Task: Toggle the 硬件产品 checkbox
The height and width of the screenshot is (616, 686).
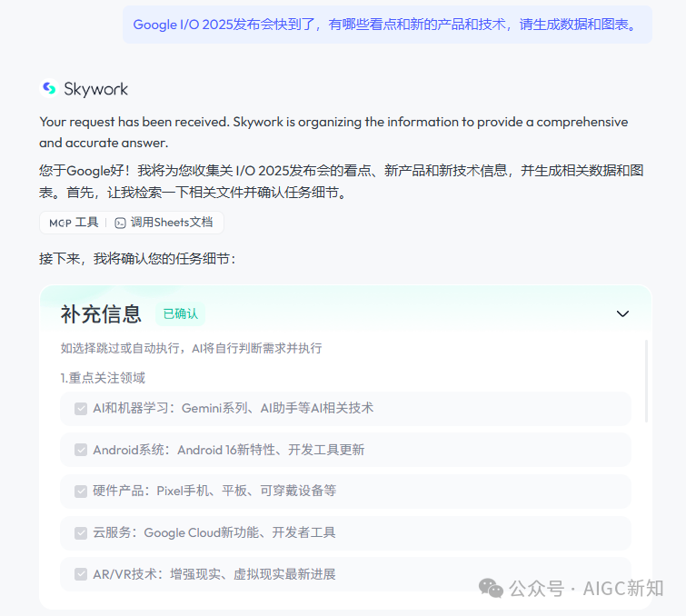Action: tap(81, 492)
